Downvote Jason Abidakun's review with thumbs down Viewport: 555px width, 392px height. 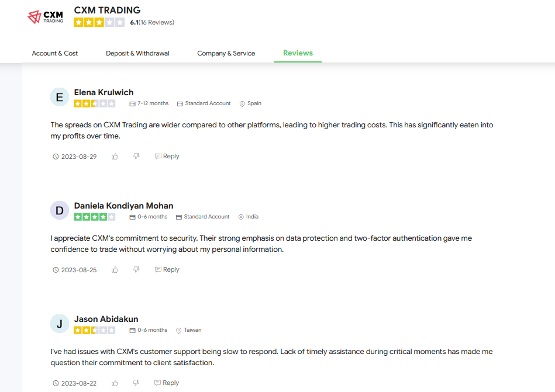(x=136, y=383)
